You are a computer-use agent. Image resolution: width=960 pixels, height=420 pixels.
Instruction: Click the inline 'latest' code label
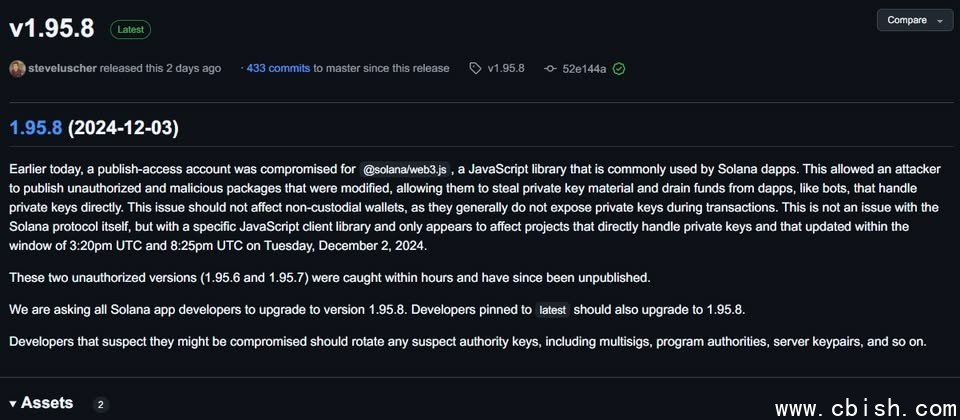point(552,310)
